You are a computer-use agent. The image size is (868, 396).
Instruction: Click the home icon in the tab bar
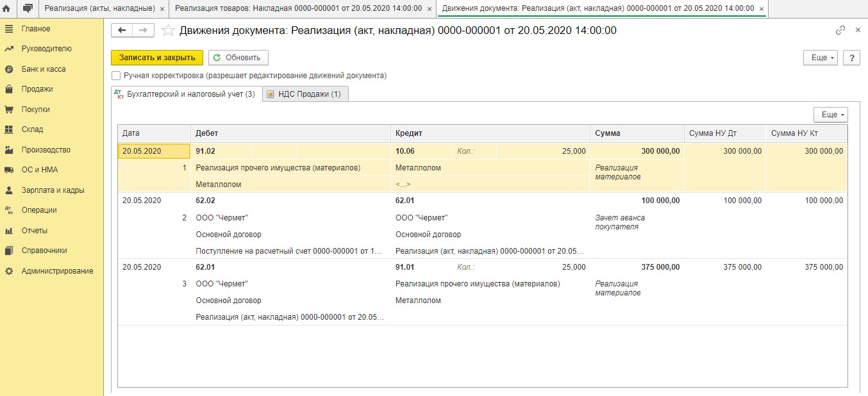(7, 8)
